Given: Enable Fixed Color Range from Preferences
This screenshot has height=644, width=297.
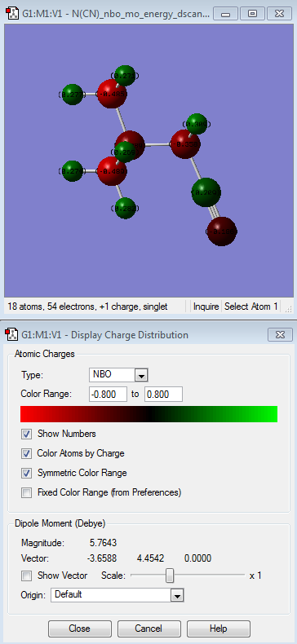Looking at the screenshot, I should [x=27, y=492].
